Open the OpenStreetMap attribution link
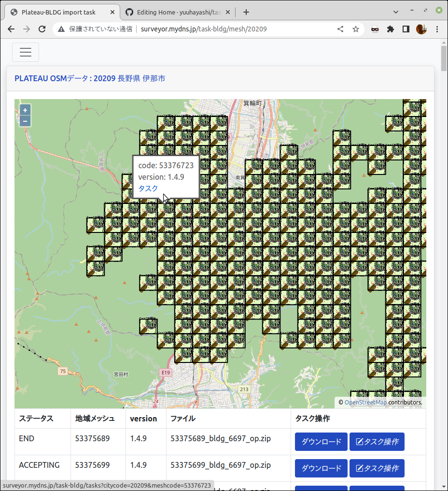448x491 pixels. pyautogui.click(x=365, y=403)
